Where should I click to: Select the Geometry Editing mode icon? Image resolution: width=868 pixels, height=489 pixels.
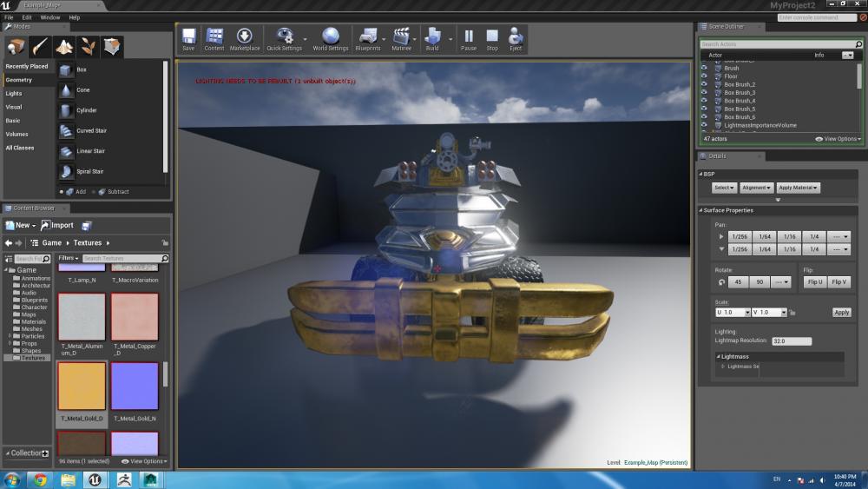(x=112, y=47)
